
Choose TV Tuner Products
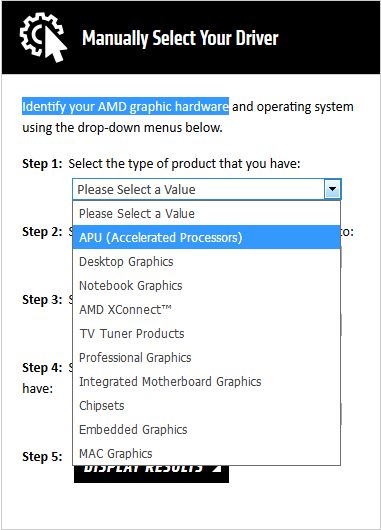click(x=206, y=333)
